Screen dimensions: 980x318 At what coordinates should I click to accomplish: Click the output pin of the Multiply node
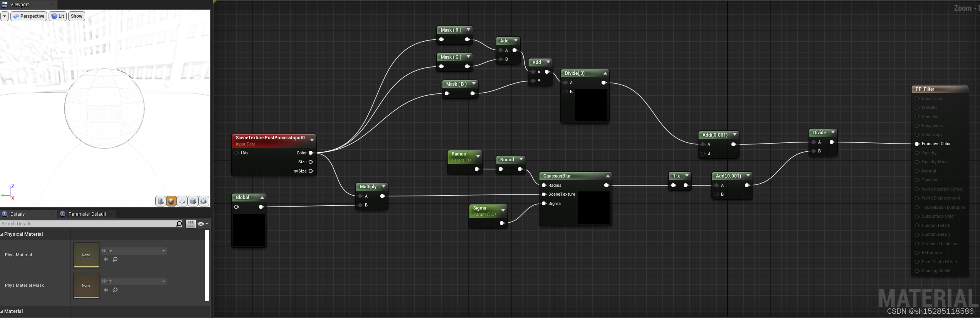pos(382,196)
